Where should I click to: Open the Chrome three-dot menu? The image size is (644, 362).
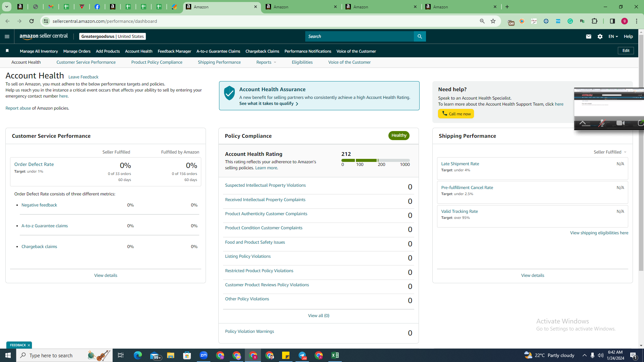point(637,21)
